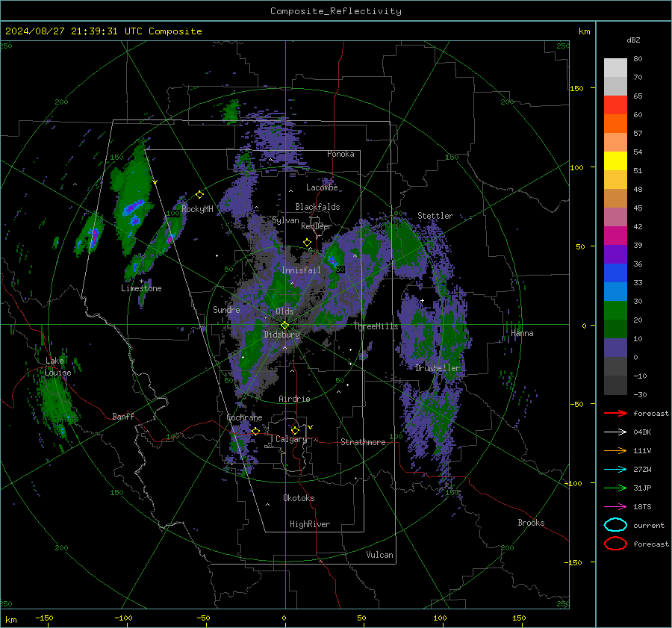The width and height of the screenshot is (672, 628).
Task: Click the Olds city label
Action: click(284, 311)
